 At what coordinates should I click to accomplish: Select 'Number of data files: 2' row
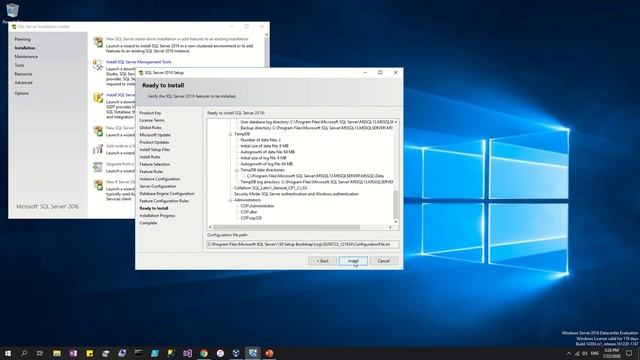260,140
